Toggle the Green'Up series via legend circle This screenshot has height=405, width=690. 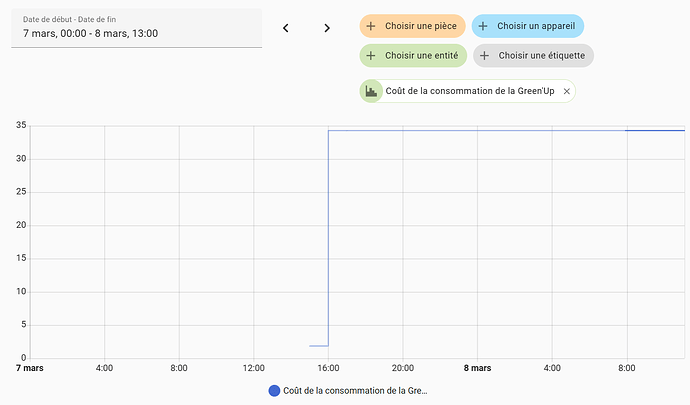point(275,391)
